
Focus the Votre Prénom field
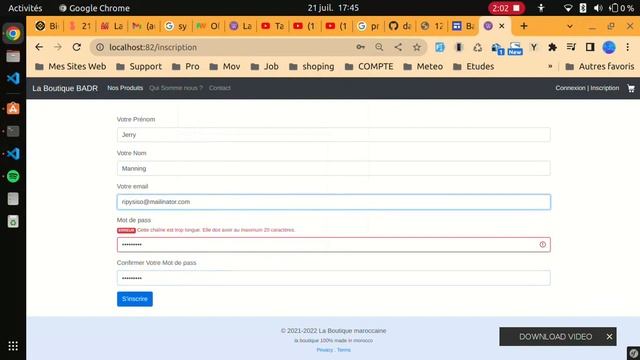point(333,135)
